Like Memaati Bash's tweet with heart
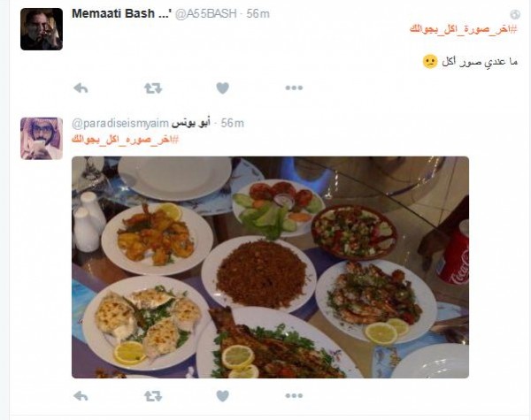The width and height of the screenshot is (531, 420). click(222, 88)
